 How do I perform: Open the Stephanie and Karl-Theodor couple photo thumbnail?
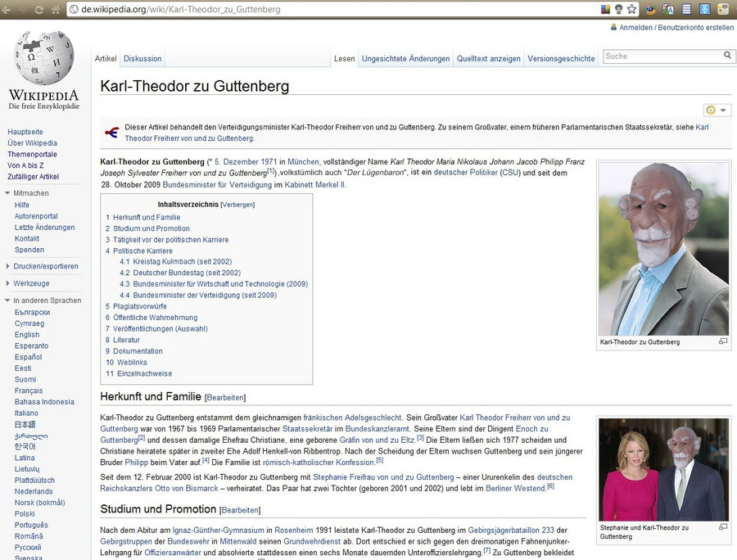(x=663, y=469)
